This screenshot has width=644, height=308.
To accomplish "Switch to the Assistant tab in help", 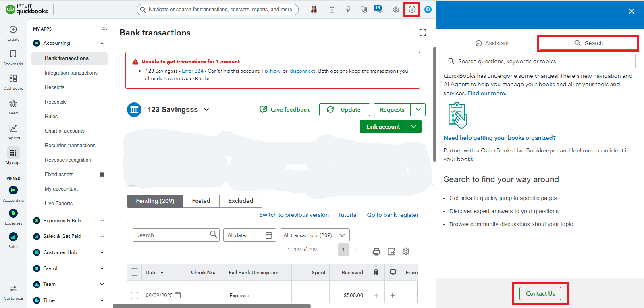I will (492, 43).
